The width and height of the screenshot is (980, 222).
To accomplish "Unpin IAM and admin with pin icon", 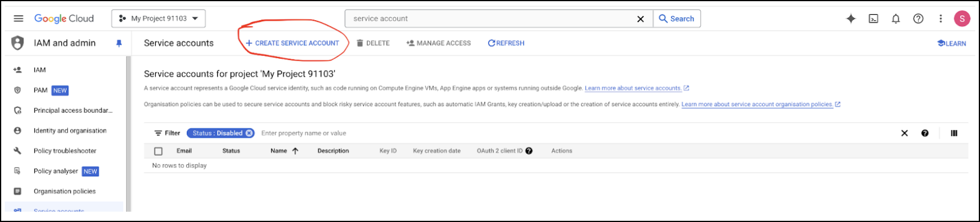I will click(119, 43).
